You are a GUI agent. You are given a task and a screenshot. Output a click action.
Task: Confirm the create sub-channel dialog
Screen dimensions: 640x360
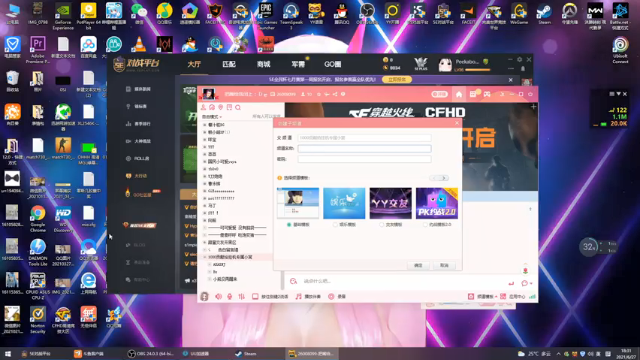[418, 265]
